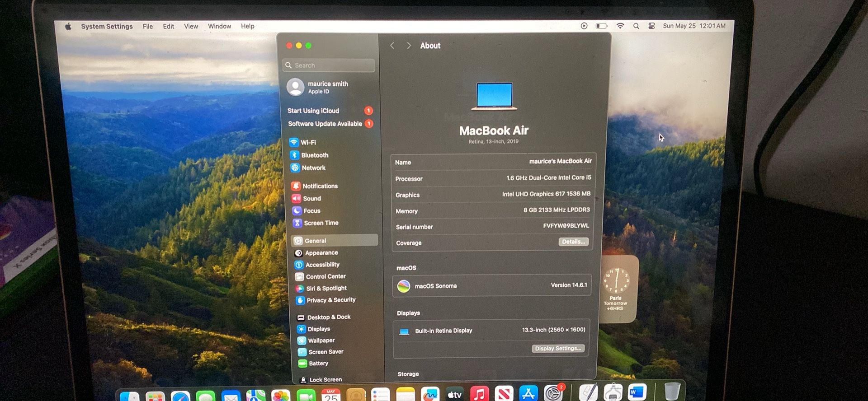Click the Paris clock widget
Image resolution: width=868 pixels, height=401 pixels.
(618, 289)
